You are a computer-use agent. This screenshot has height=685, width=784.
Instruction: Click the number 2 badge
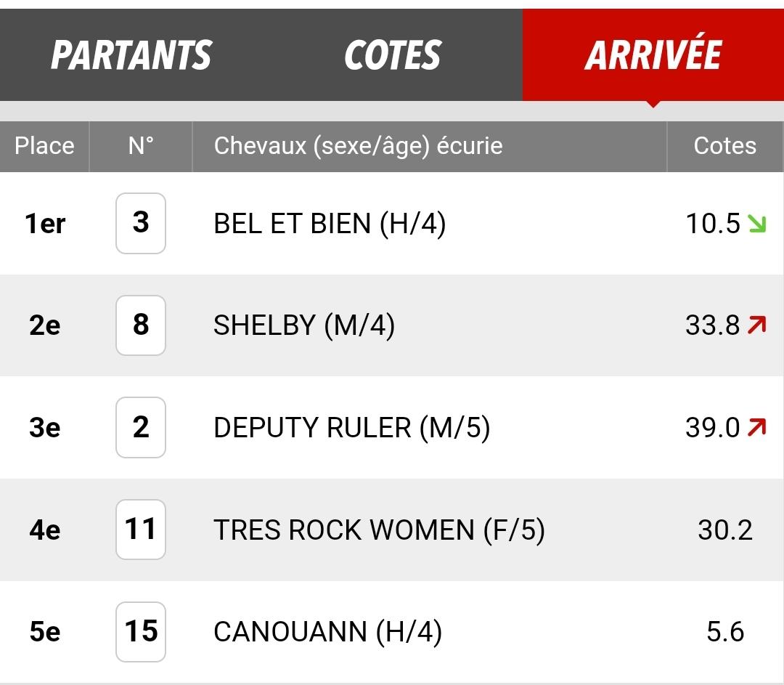141,427
